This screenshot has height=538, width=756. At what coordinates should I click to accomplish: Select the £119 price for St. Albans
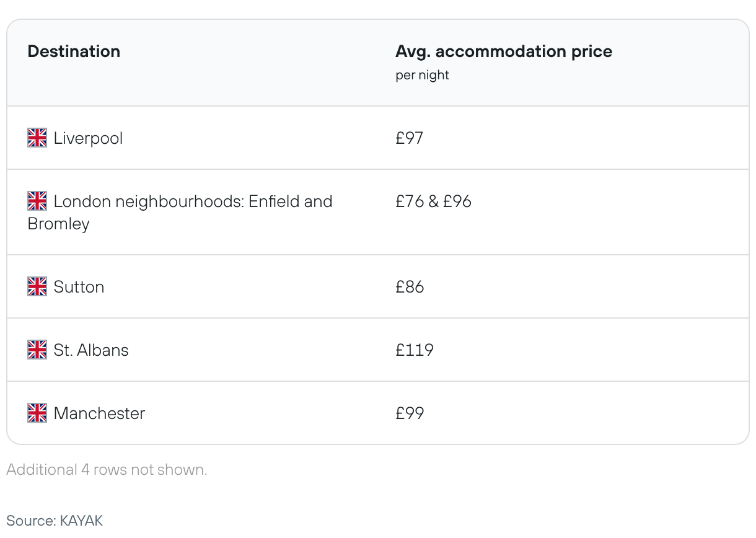click(x=414, y=350)
